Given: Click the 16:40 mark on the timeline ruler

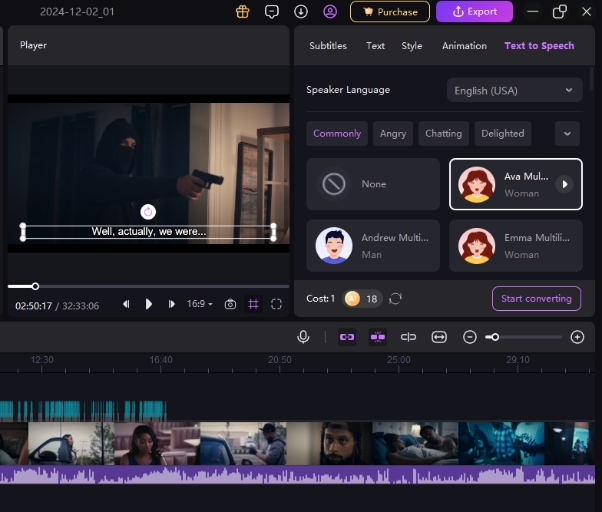Looking at the screenshot, I should click(x=161, y=360).
